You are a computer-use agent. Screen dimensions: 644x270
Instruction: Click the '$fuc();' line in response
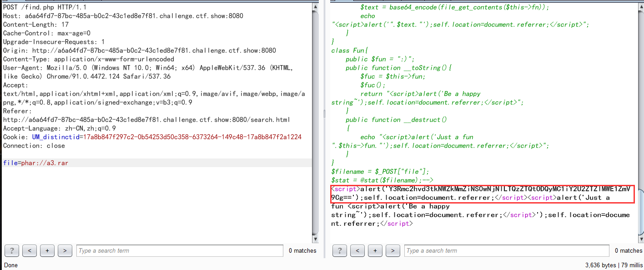[x=373, y=85]
